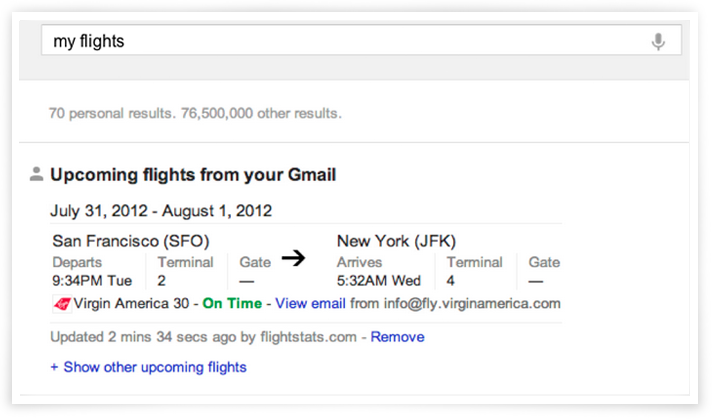The image size is (712, 419).
Task: Click the departure Terminal 2 cell
Action: pyautogui.click(x=185, y=271)
